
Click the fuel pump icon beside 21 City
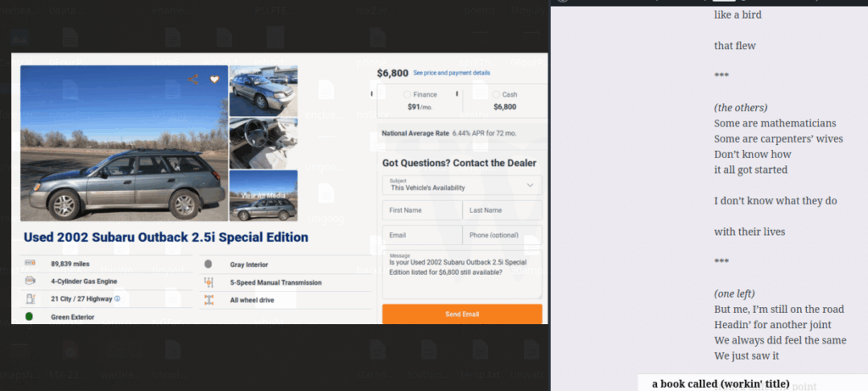(x=30, y=299)
